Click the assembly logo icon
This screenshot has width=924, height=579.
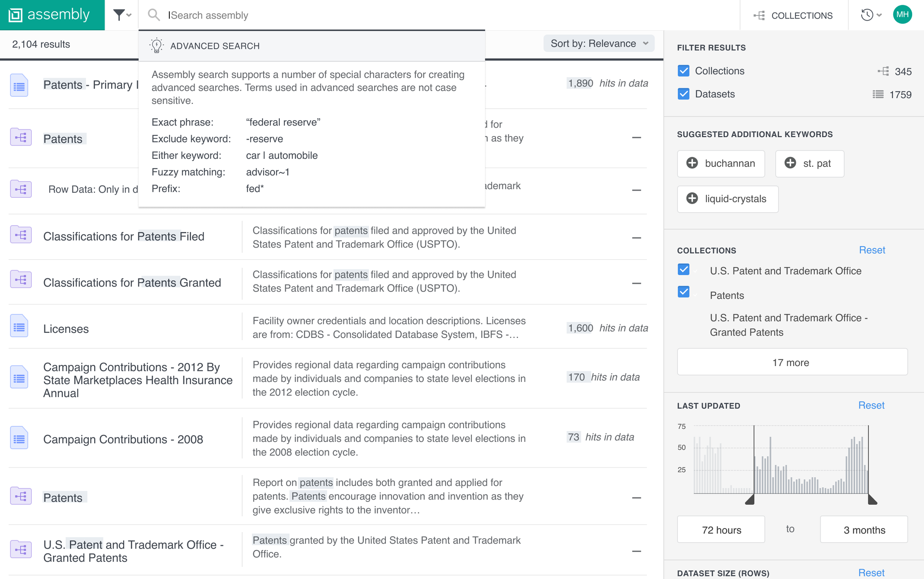(x=16, y=15)
